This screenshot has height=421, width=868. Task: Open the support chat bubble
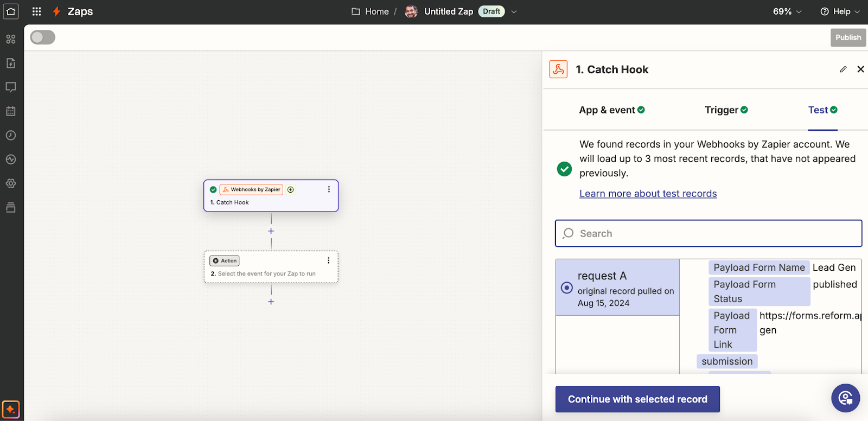845,398
